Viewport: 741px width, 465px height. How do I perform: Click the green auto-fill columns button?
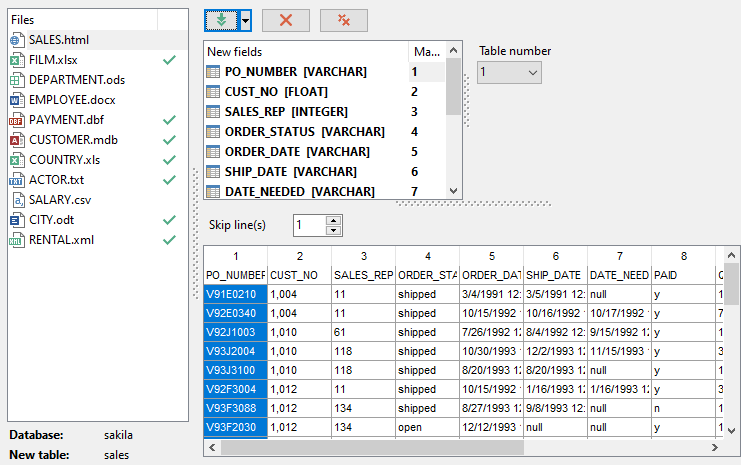coord(221,20)
